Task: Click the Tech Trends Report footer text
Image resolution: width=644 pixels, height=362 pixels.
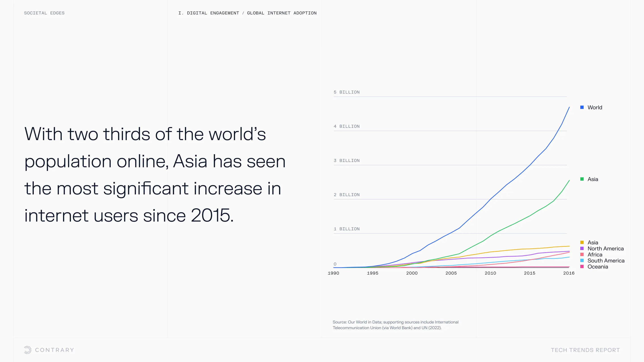Action: [585, 350]
